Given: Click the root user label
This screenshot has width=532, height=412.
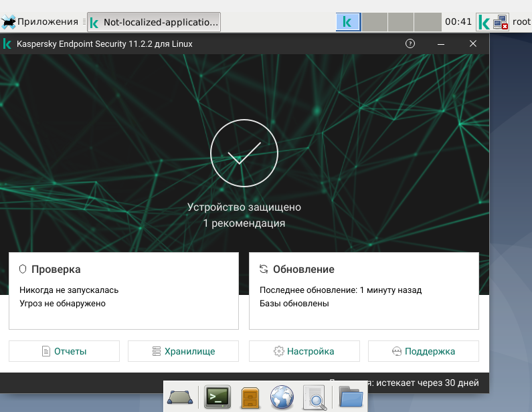Looking at the screenshot, I should (x=521, y=22).
